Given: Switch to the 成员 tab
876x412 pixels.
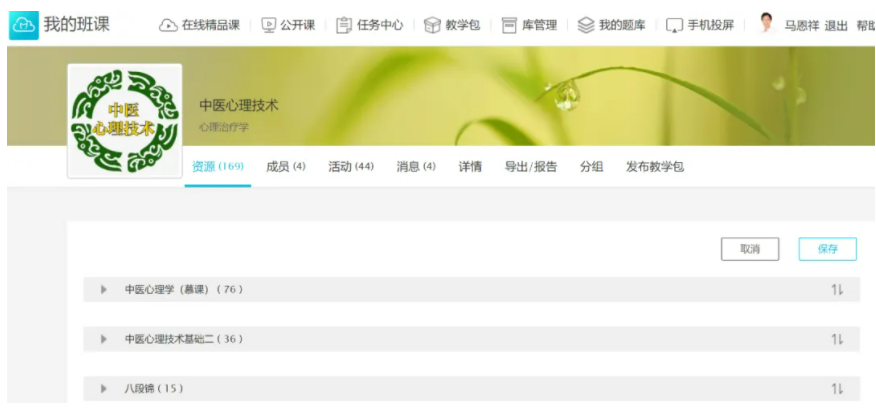Looking at the screenshot, I should pyautogui.click(x=285, y=167).
